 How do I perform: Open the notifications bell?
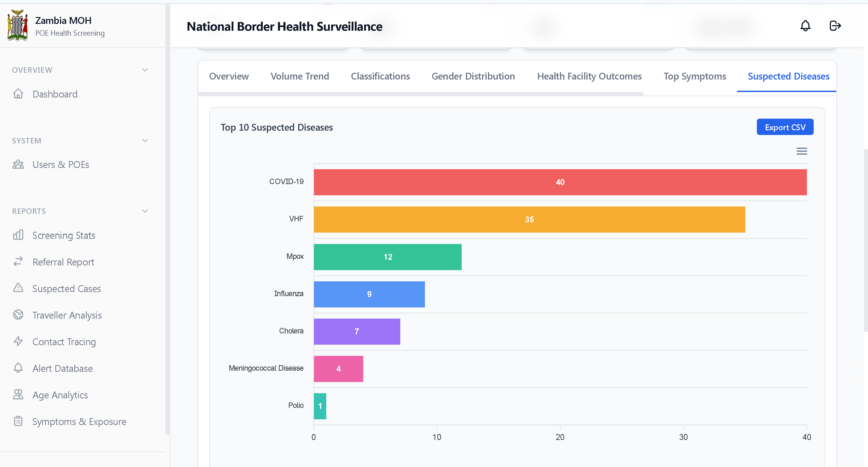(805, 26)
